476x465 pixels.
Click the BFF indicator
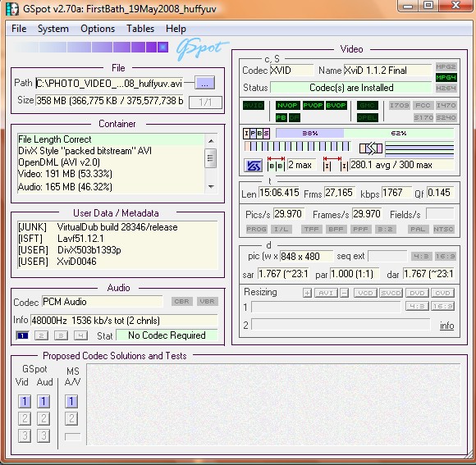point(336,229)
